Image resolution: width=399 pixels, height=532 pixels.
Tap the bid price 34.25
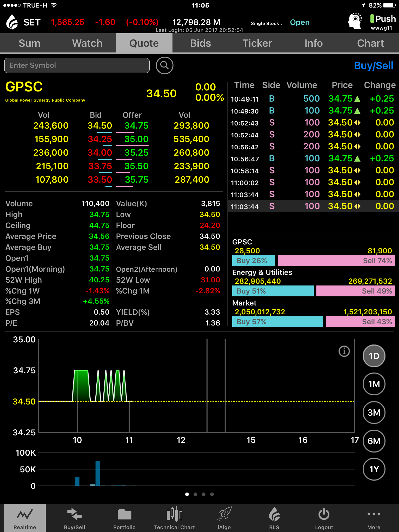[100, 139]
